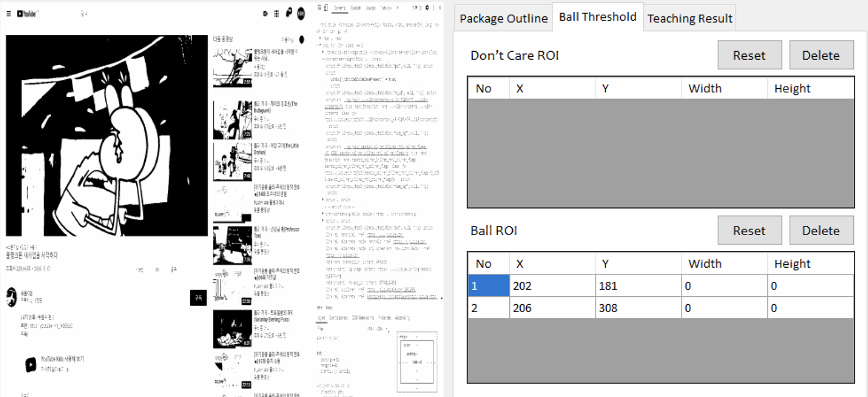Open The Little Orphan video thumbnail

232,162
